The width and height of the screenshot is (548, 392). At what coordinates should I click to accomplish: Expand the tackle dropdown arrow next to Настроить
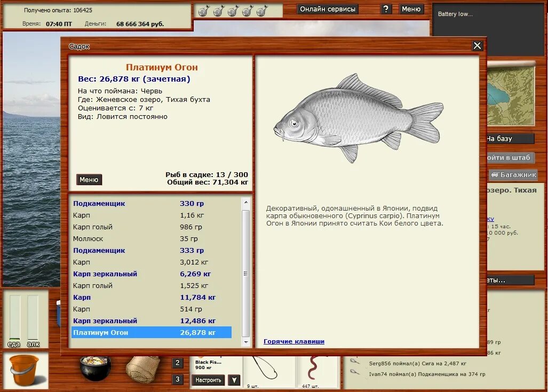pos(234,380)
